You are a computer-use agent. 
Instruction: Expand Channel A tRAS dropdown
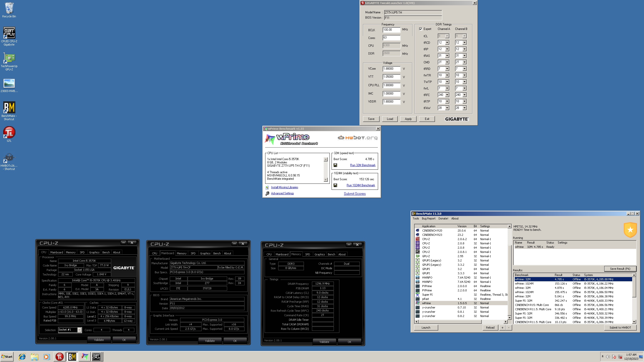point(447,56)
